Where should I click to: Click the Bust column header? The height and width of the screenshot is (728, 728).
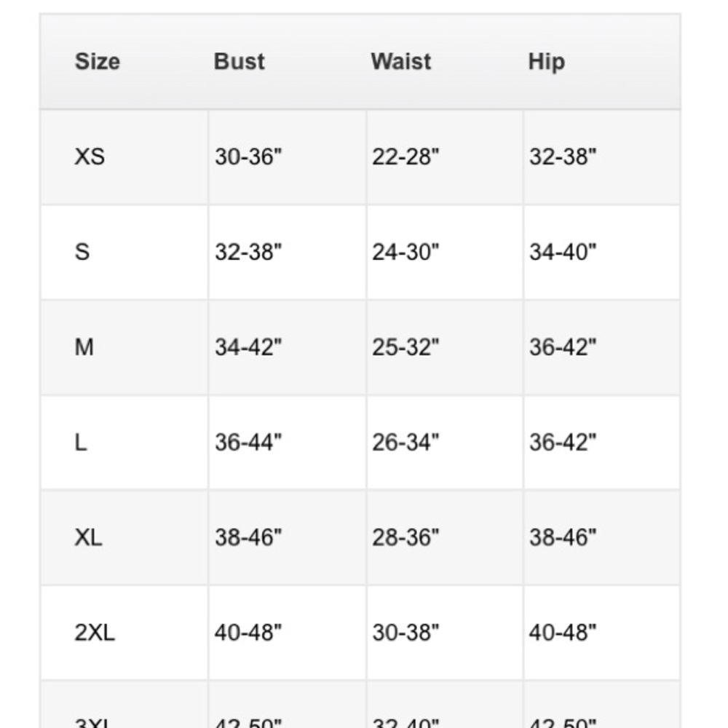(239, 62)
